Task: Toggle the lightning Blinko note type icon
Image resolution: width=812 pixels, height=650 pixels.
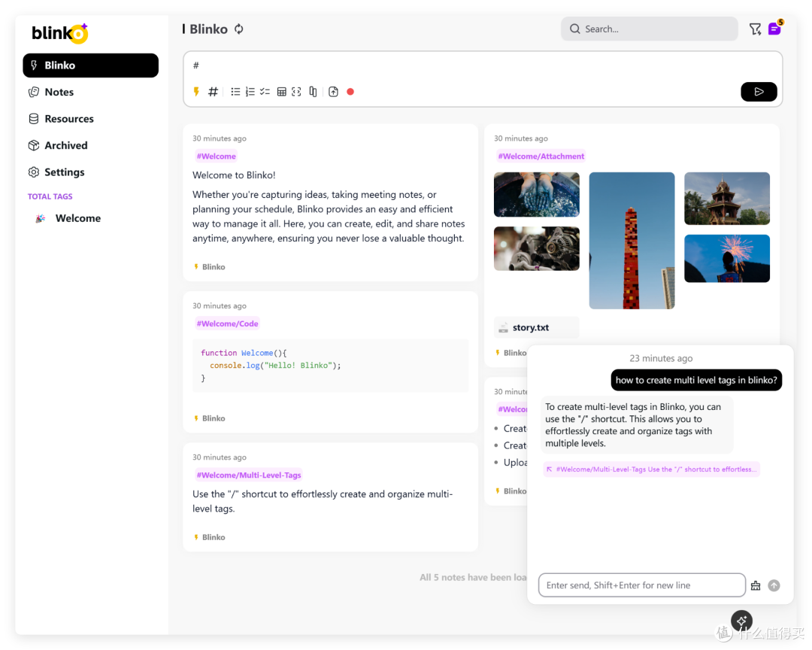Action: tap(197, 92)
